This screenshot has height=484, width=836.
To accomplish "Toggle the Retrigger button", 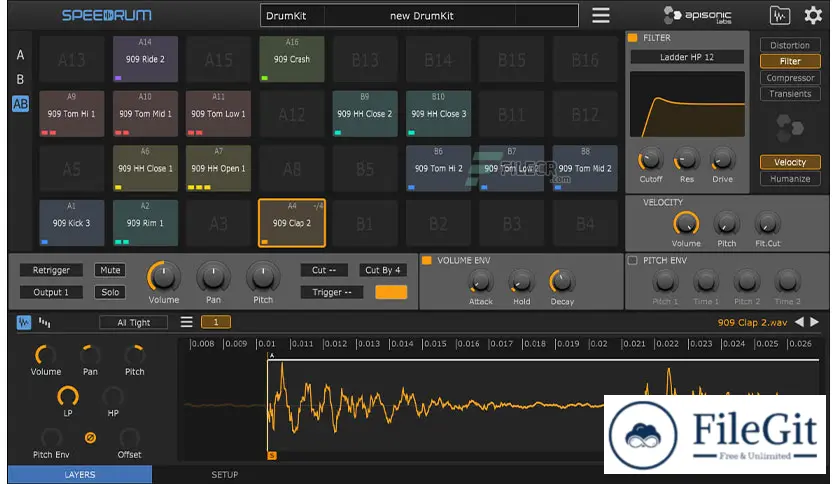I will [x=51, y=270].
